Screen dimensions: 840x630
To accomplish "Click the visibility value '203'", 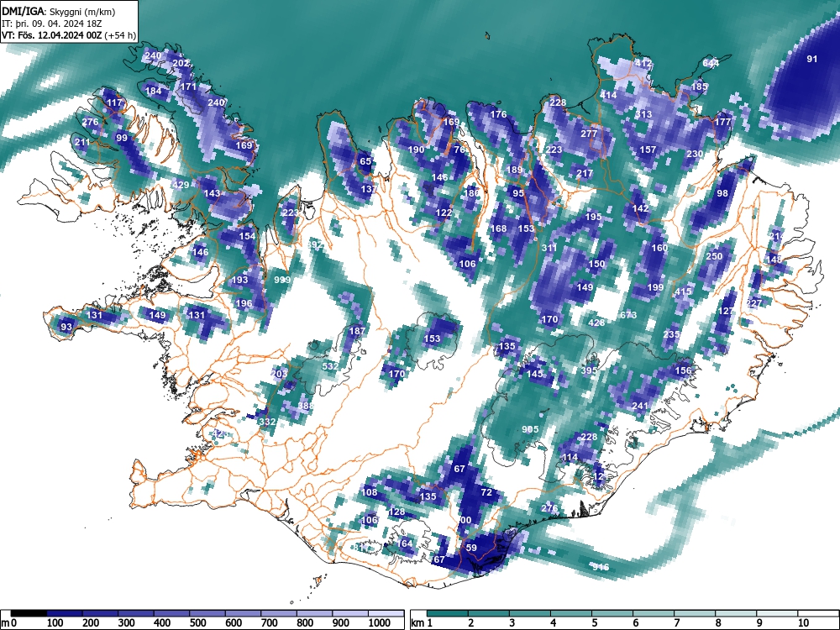I will click(x=279, y=374).
